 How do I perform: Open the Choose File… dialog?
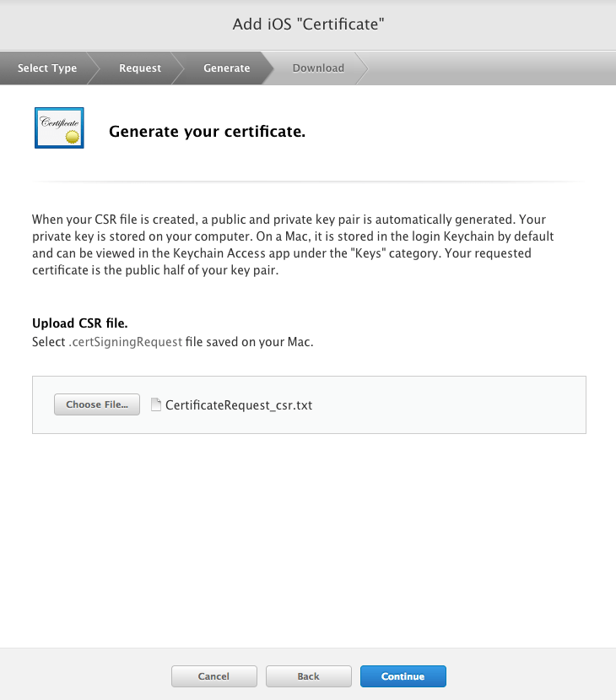click(x=97, y=404)
